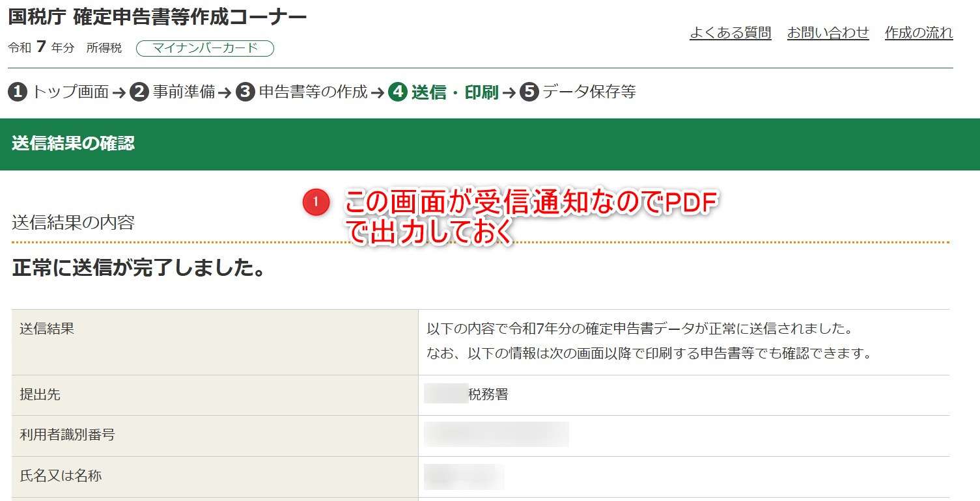Select the 送信・印刷 step label

pos(455,92)
